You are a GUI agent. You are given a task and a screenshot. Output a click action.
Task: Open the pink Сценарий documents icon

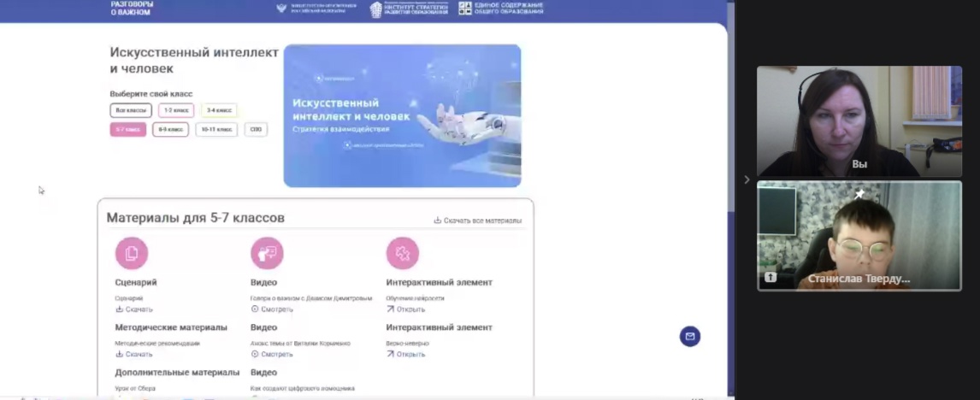pos(131,253)
